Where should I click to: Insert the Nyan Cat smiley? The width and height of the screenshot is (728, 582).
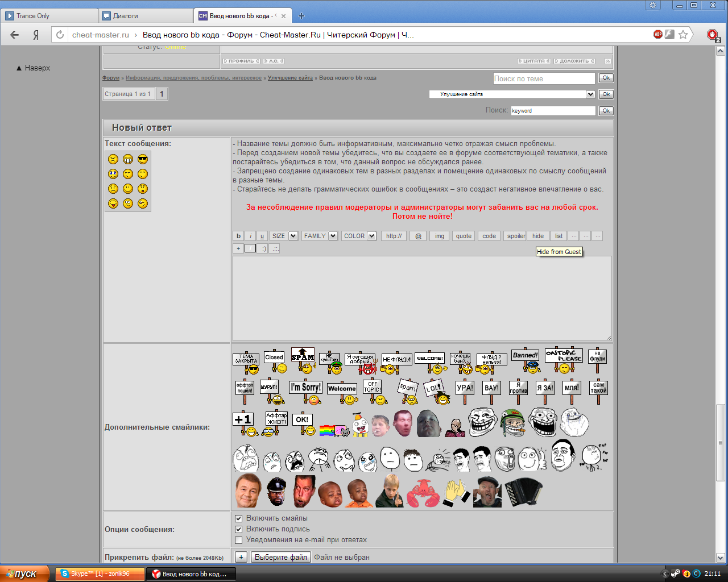coord(334,430)
